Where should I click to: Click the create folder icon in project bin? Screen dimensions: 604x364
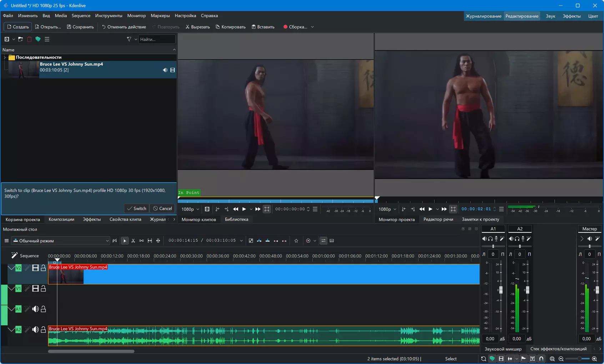(21, 39)
